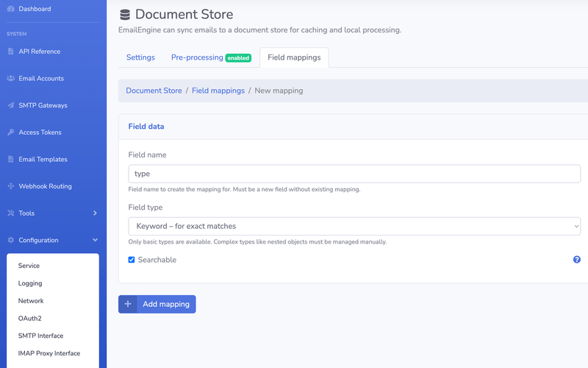Click the plus icon on Add mapping
The image size is (588, 368).
coord(128,304)
